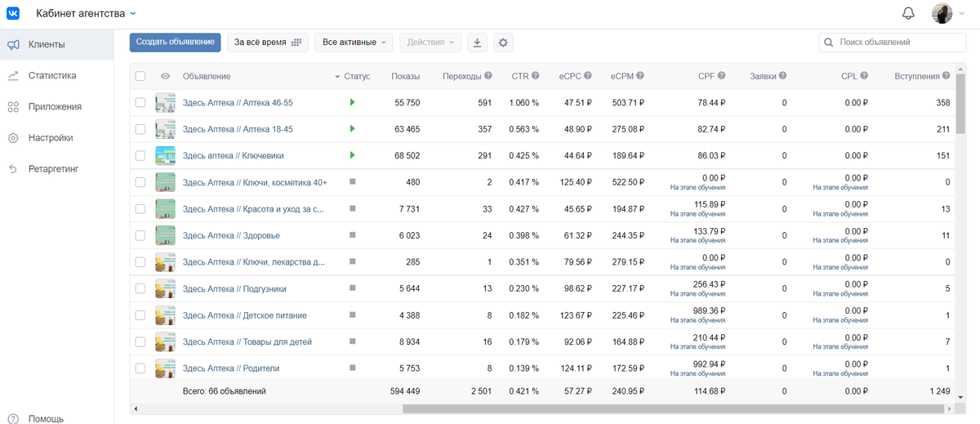The image size is (980, 424).
Task: Open ad link Здесь Аптека // Детское питание
Action: [x=245, y=315]
